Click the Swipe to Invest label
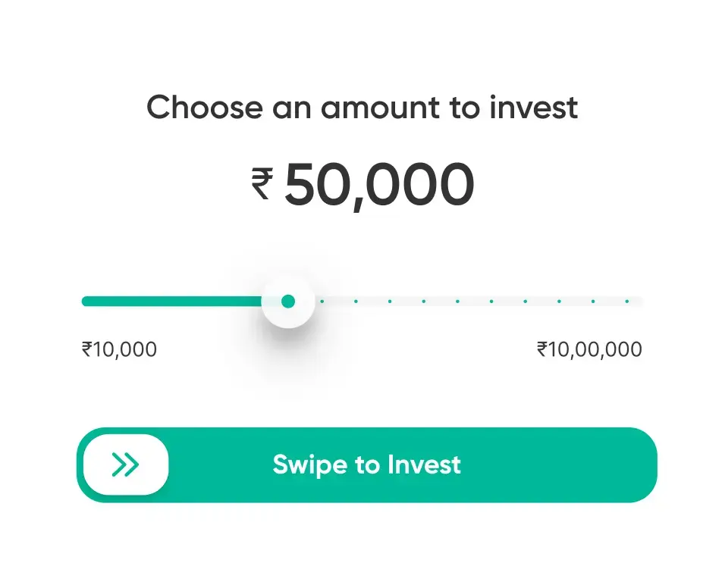This screenshot has height=588, width=725. 366,464
